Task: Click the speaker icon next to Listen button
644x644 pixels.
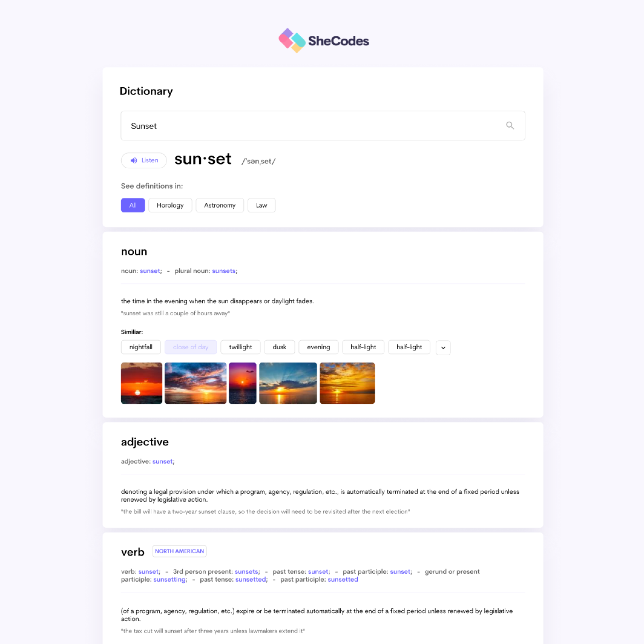Action: click(x=134, y=160)
